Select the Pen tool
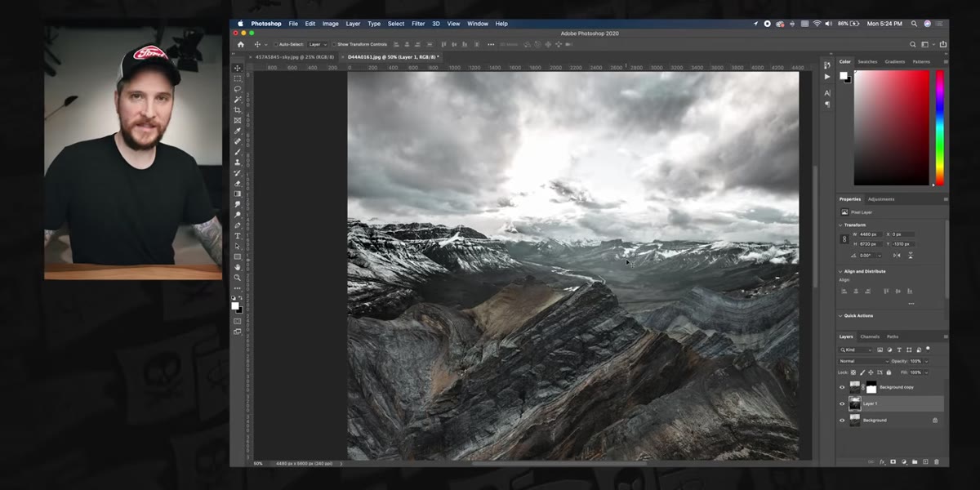Image resolution: width=980 pixels, height=490 pixels. point(238,225)
